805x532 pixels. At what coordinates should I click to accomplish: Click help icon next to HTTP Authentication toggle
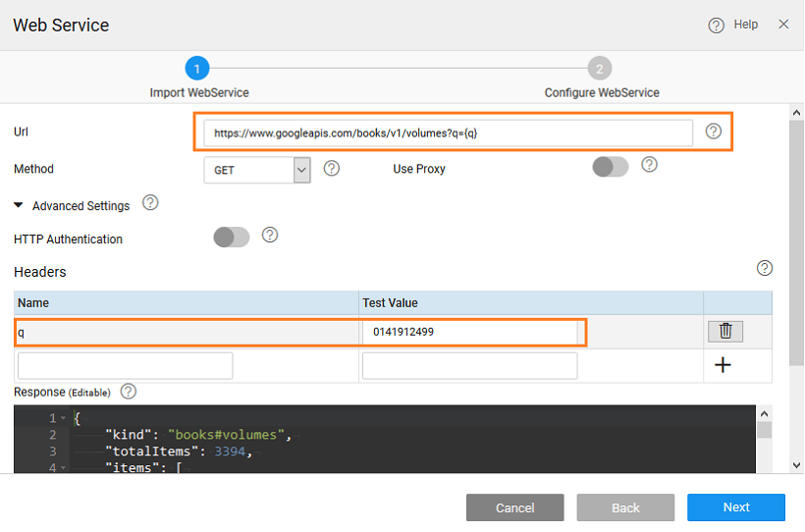coord(271,236)
